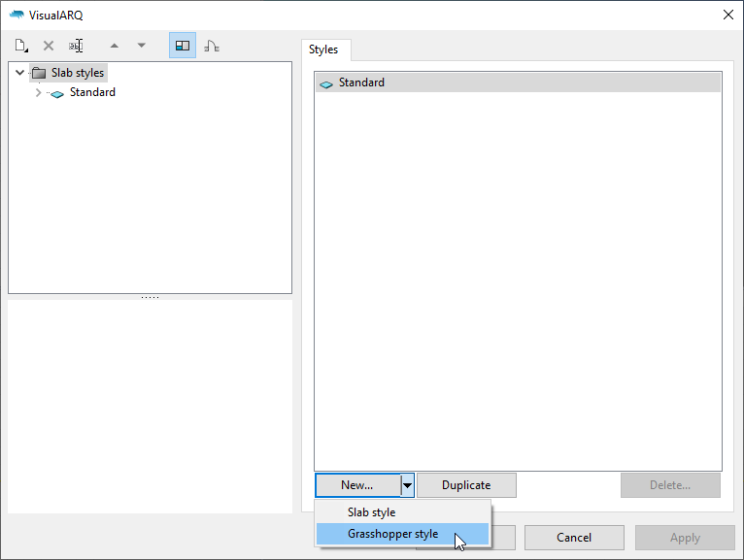This screenshot has width=744, height=560.
Task: Click the New... button
Action: (357, 485)
